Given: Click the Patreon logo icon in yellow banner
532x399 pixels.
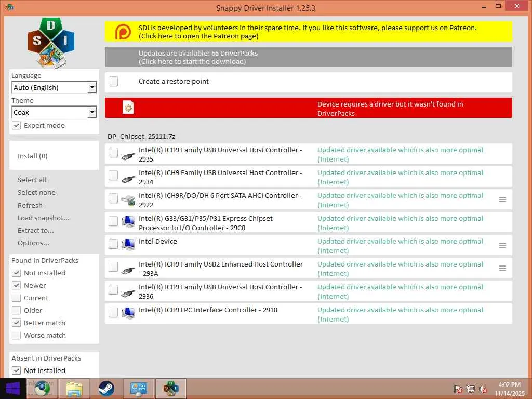Looking at the screenshot, I should tap(123, 32).
